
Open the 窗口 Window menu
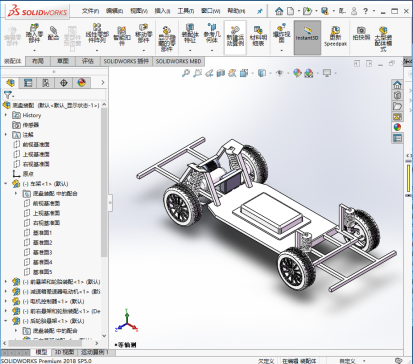point(211,11)
